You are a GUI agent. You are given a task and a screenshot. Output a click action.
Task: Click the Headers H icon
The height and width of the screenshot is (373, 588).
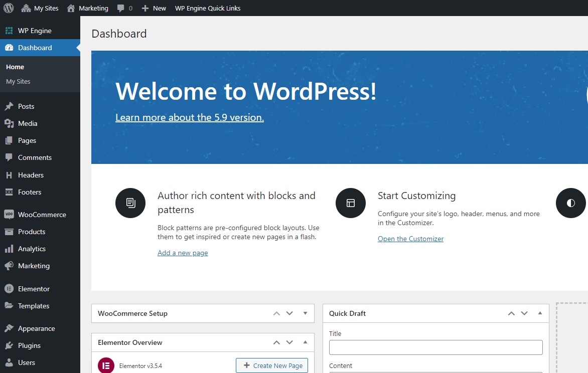[9, 175]
